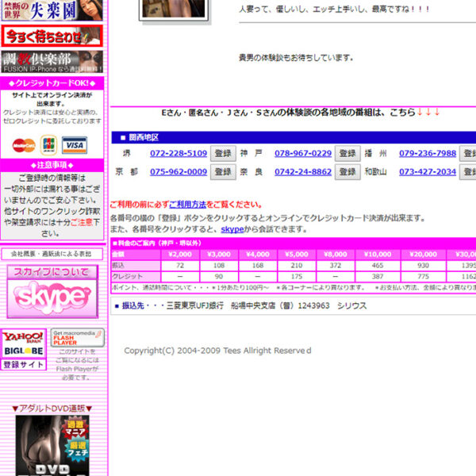The height and width of the screenshot is (476, 476).
Task: Select the ¥20,000 price column header
Action: point(423,255)
